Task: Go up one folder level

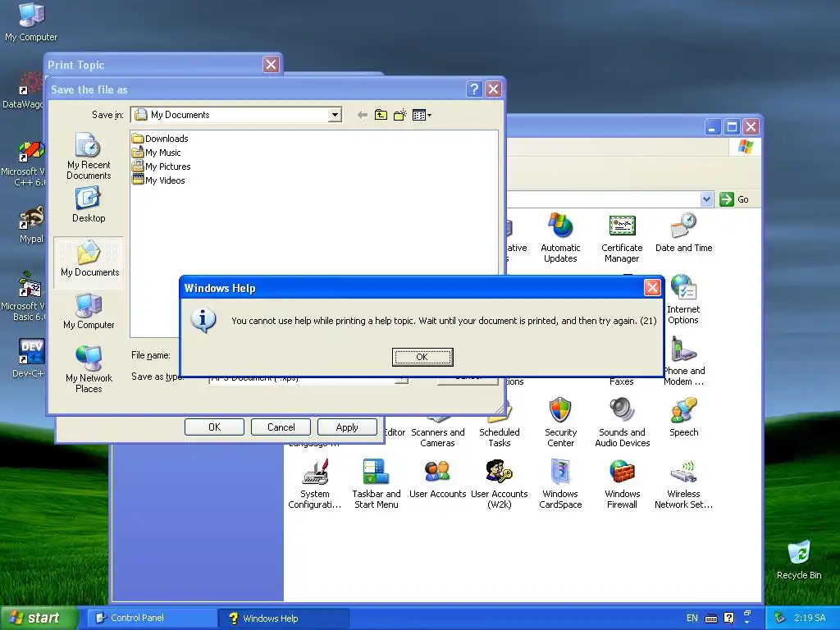Action: 381,115
